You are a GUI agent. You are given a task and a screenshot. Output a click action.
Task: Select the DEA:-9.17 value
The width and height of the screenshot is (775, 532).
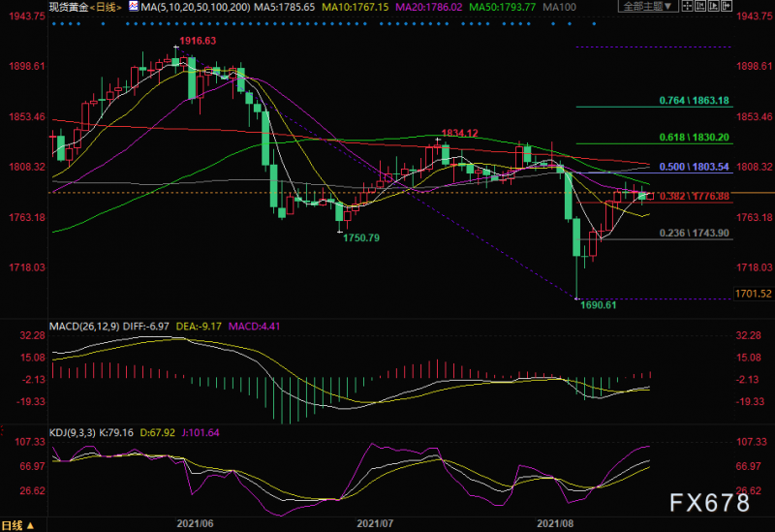pyautogui.click(x=199, y=327)
